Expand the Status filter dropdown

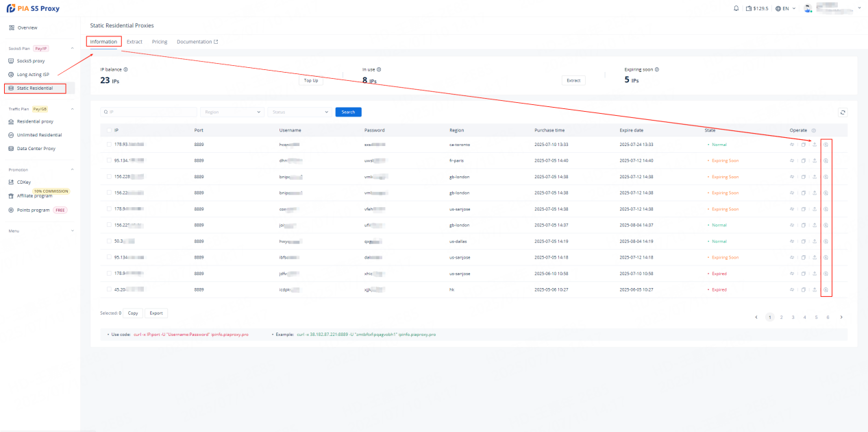(299, 112)
